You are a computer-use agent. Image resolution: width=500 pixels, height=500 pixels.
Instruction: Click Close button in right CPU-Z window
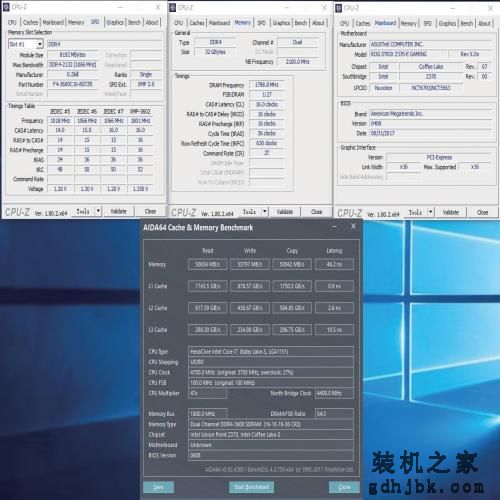[483, 212]
